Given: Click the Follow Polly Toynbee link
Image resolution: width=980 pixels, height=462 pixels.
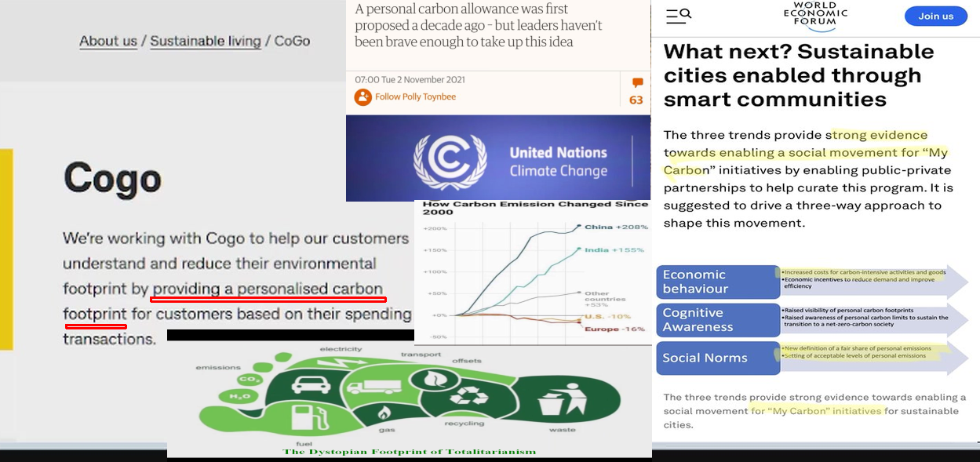Looking at the screenshot, I should [x=415, y=97].
